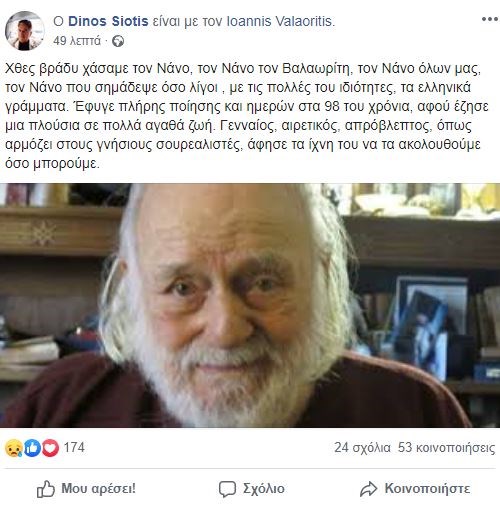Click the blue thumbs-up reaction icon
Screen dimensions: 500x508
[x=32, y=448]
